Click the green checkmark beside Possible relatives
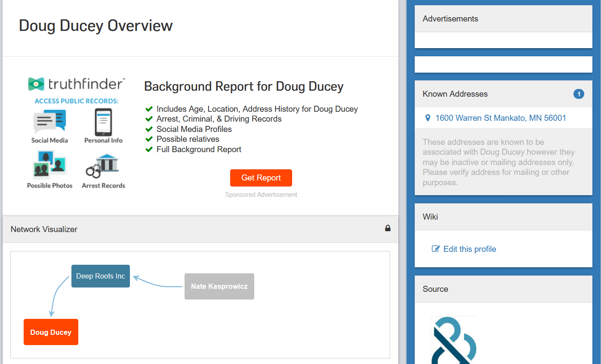This screenshot has width=601, height=364. 149,139
